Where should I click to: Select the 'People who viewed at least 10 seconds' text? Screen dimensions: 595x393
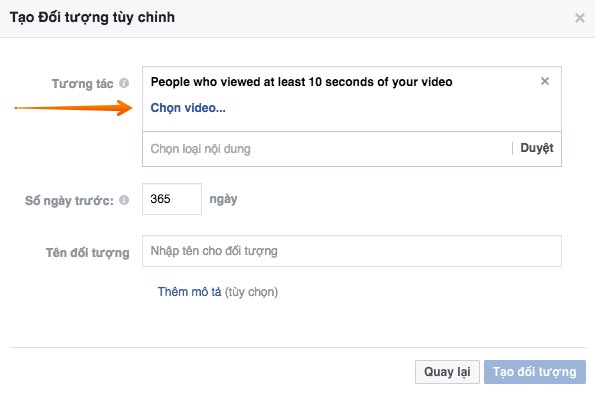pyautogui.click(x=301, y=82)
